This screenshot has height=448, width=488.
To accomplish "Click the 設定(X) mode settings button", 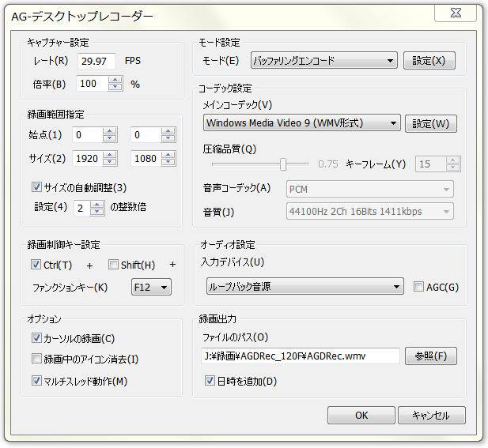I will pyautogui.click(x=429, y=60).
